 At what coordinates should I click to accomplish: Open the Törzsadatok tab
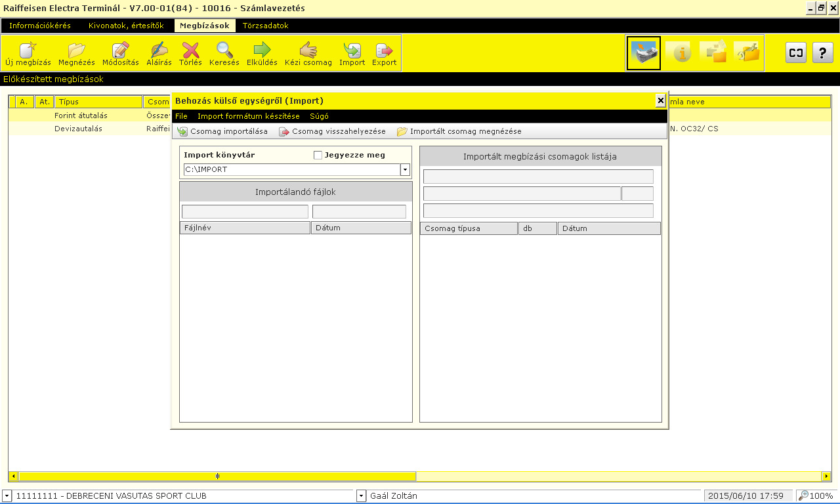click(266, 26)
